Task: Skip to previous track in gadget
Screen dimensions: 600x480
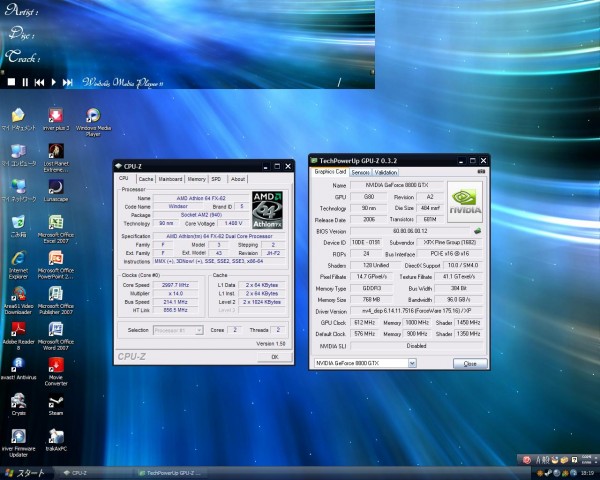Action: coord(39,82)
